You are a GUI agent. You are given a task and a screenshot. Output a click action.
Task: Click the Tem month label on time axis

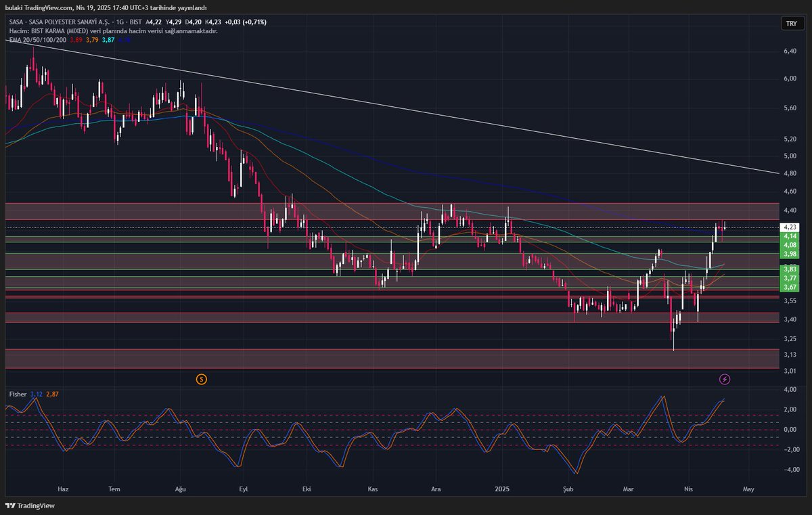tap(114, 488)
